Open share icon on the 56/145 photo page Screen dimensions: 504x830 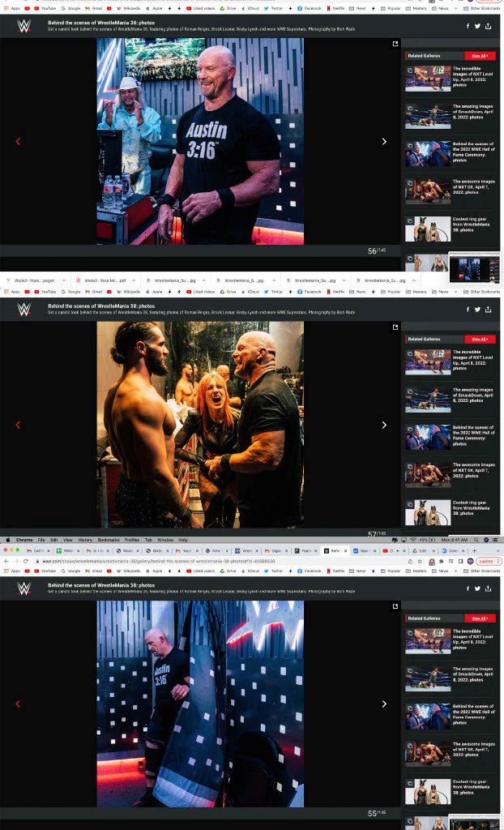(488, 26)
